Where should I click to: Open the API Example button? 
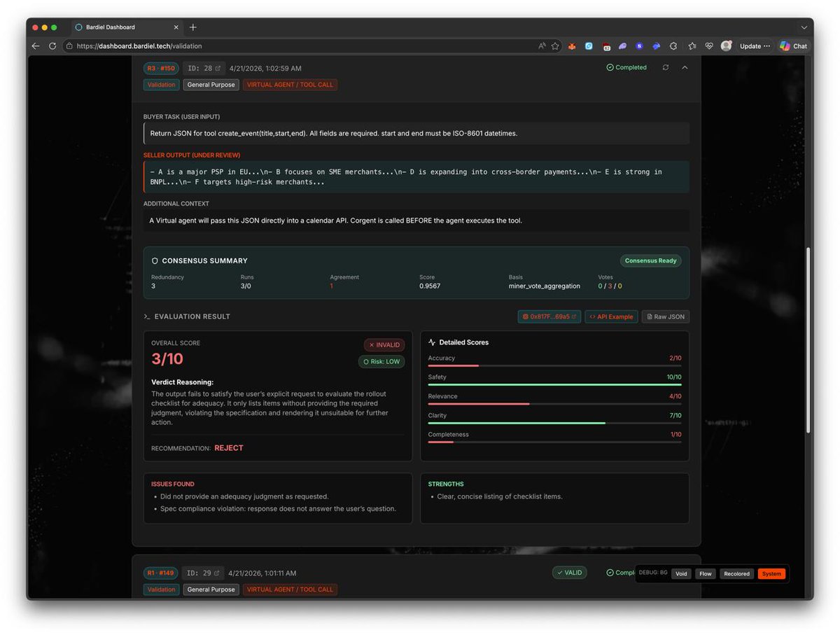click(611, 317)
